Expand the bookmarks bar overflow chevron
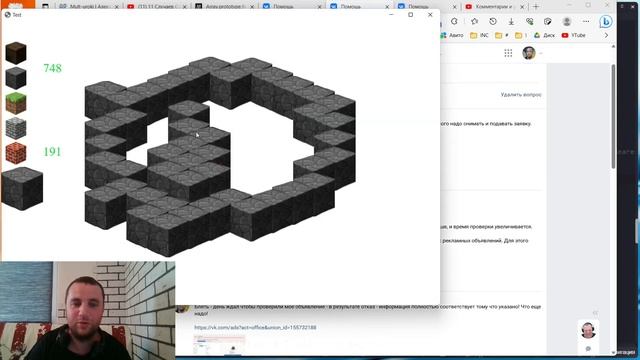640x360 pixels. [606, 36]
